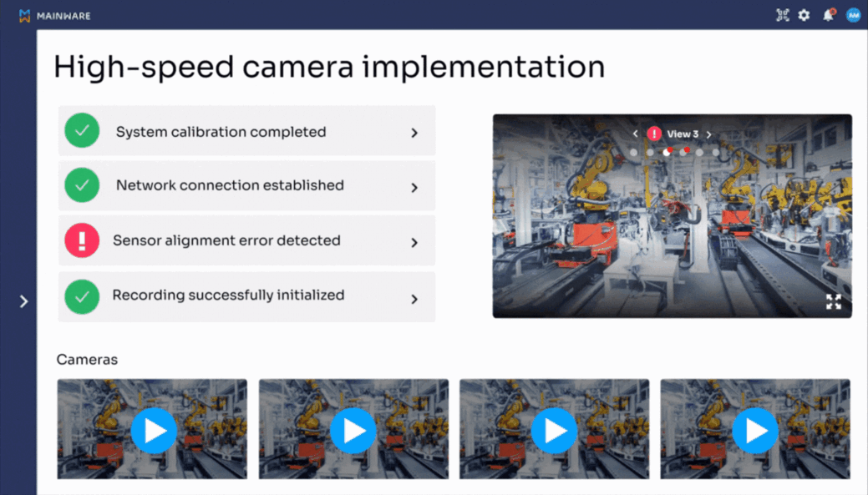Click the 'Recording successfully initialized' text
This screenshot has height=495, width=868.
pos(228,295)
